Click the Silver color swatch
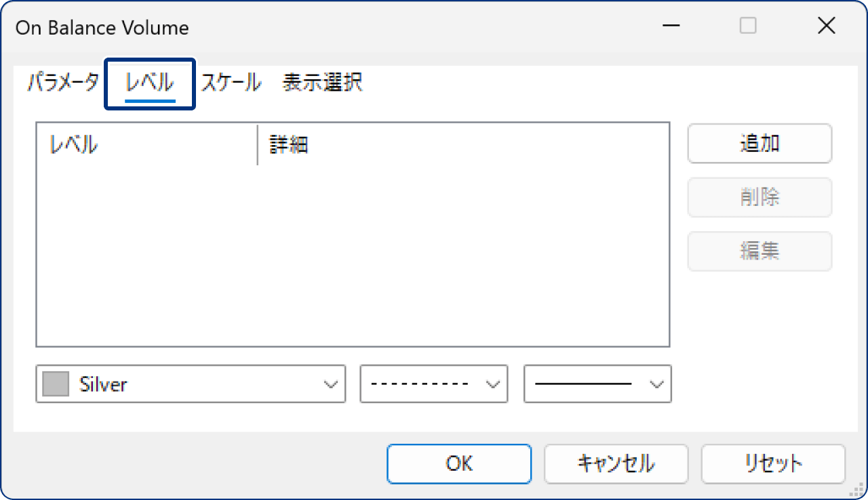868x500 pixels. click(55, 383)
